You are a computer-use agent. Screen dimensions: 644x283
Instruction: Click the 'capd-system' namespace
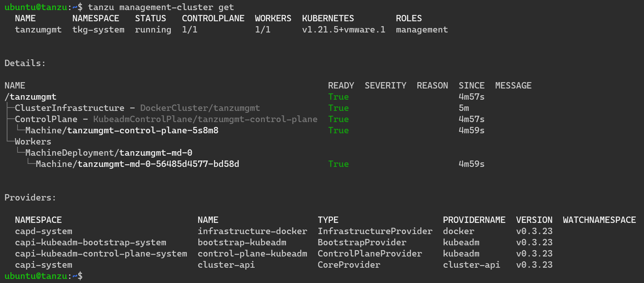tap(44, 231)
